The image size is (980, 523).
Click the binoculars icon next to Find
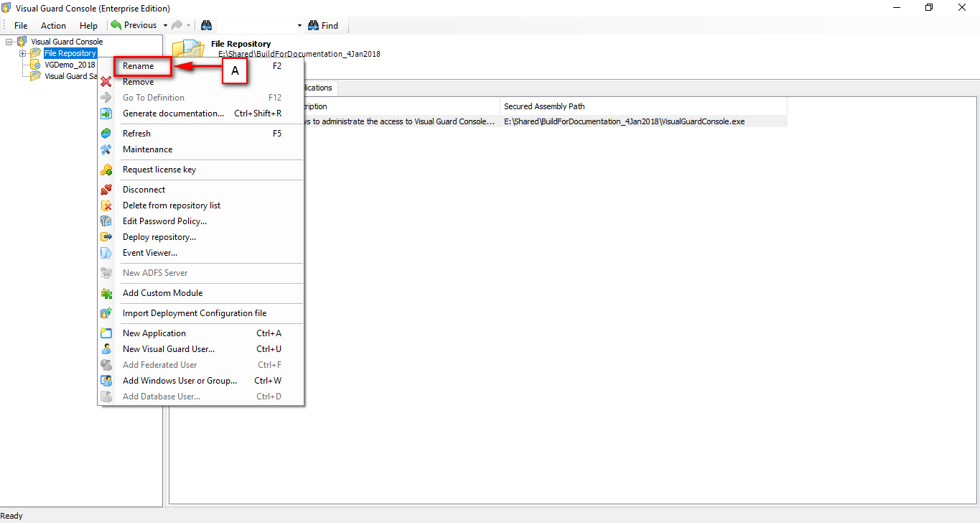click(x=312, y=25)
